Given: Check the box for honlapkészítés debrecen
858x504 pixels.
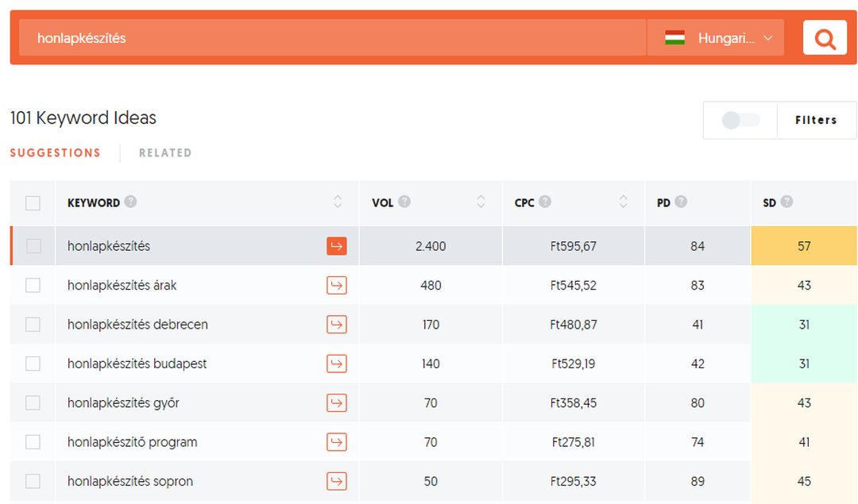Looking at the screenshot, I should pyautogui.click(x=33, y=325).
